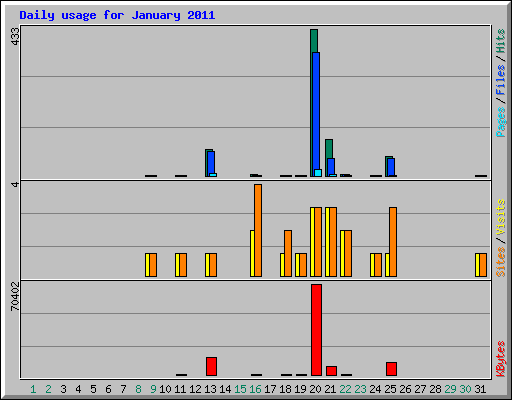Click the '433' maximum hits axis label

point(15,36)
